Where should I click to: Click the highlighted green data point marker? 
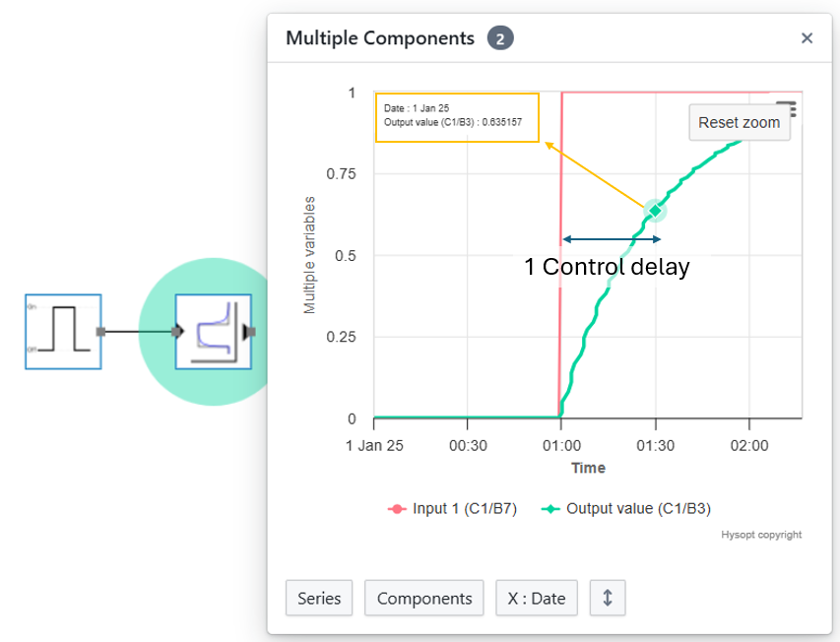tap(655, 210)
